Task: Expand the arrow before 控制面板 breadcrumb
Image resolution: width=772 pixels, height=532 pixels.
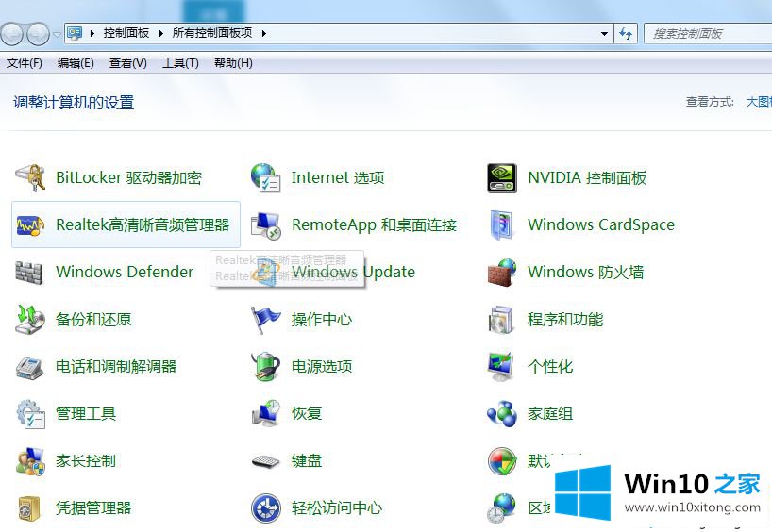Action: [92, 33]
